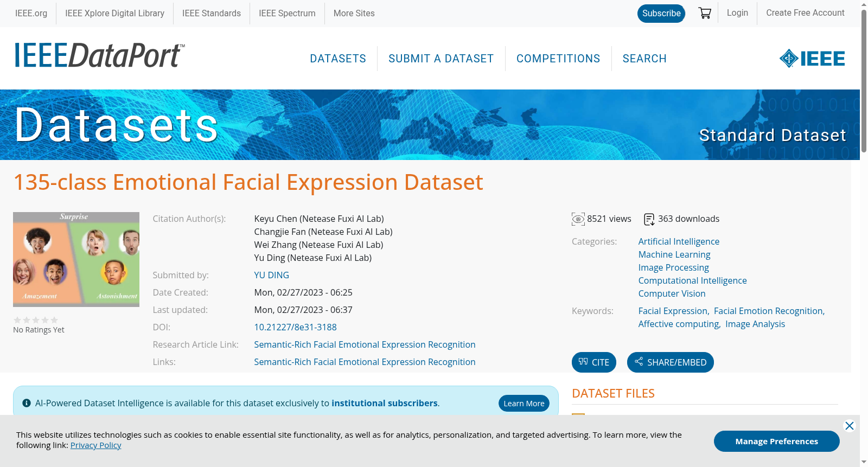Open the Search menu item
The height and width of the screenshot is (467, 868).
click(644, 59)
